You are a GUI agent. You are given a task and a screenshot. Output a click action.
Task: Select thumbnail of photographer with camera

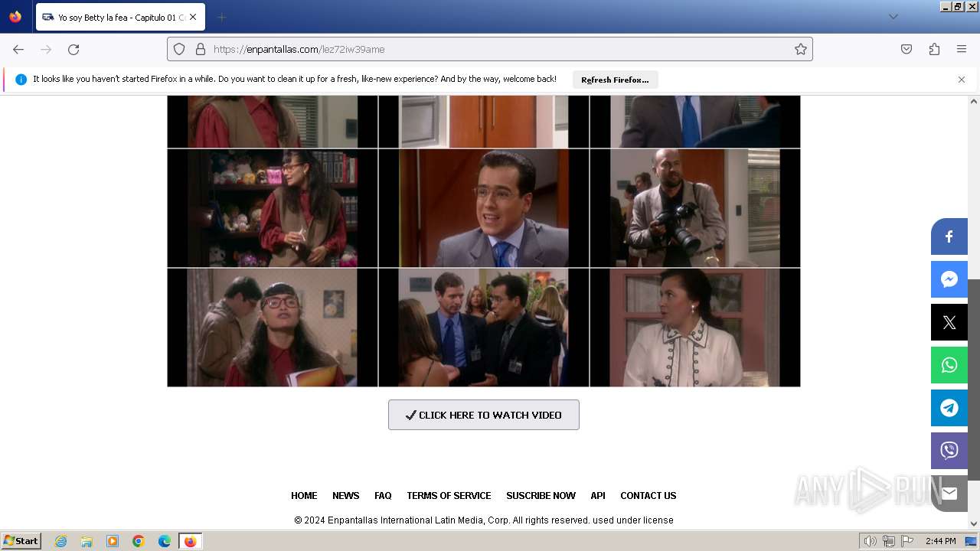pos(695,208)
